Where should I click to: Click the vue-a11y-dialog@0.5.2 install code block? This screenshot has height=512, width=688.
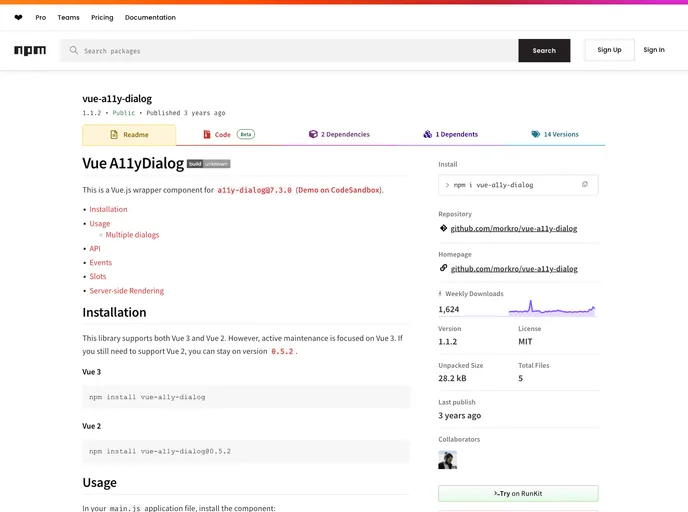click(x=246, y=451)
